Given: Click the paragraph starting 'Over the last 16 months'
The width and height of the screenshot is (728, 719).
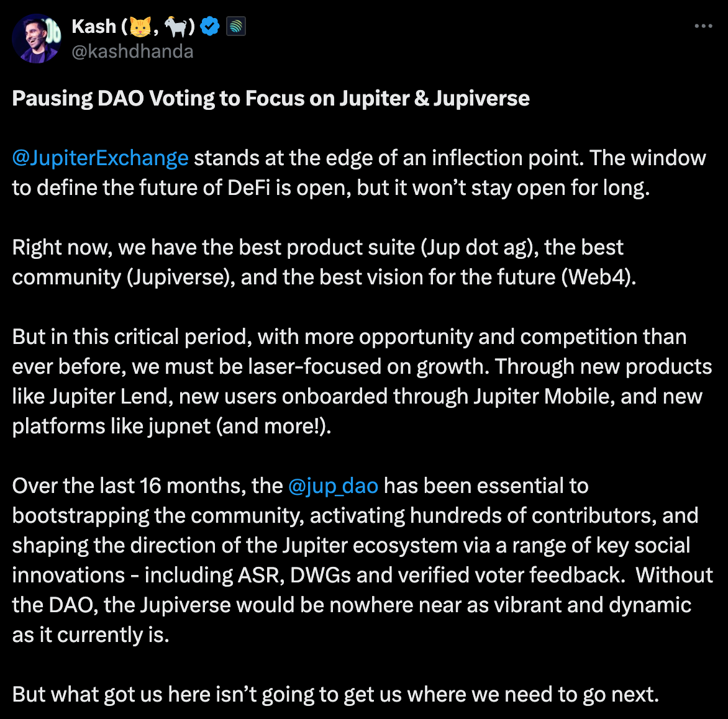Looking at the screenshot, I should (360, 560).
